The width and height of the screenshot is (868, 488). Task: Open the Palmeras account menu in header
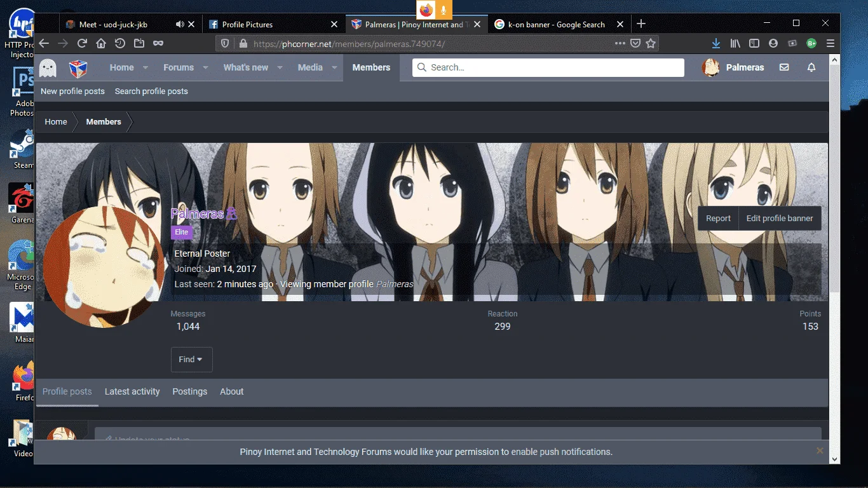733,67
